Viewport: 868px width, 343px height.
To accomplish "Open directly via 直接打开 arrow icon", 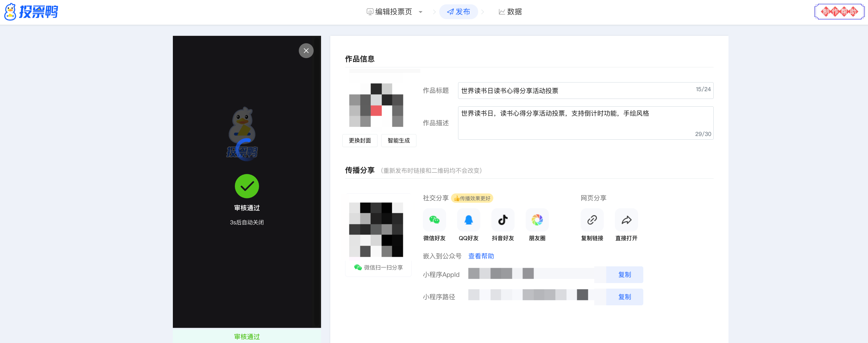I will (626, 220).
